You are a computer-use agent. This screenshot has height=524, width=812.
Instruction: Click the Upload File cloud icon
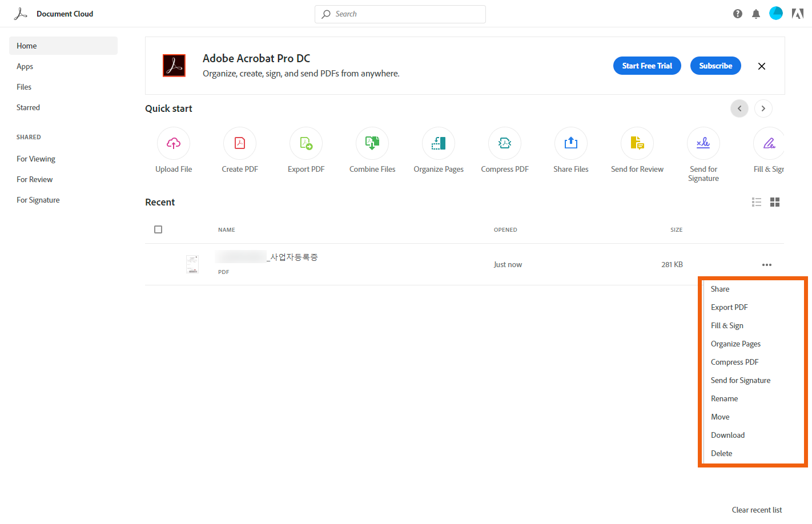pos(174,143)
